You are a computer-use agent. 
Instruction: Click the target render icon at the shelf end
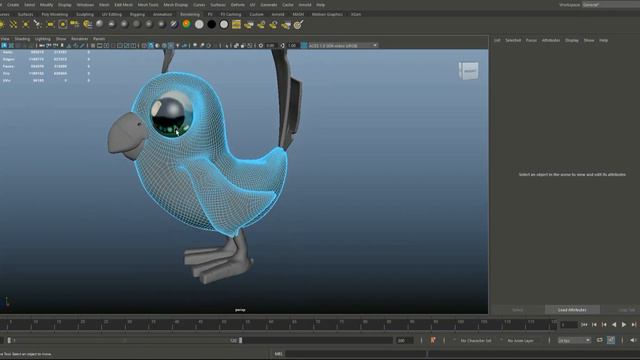pyautogui.click(x=298, y=24)
